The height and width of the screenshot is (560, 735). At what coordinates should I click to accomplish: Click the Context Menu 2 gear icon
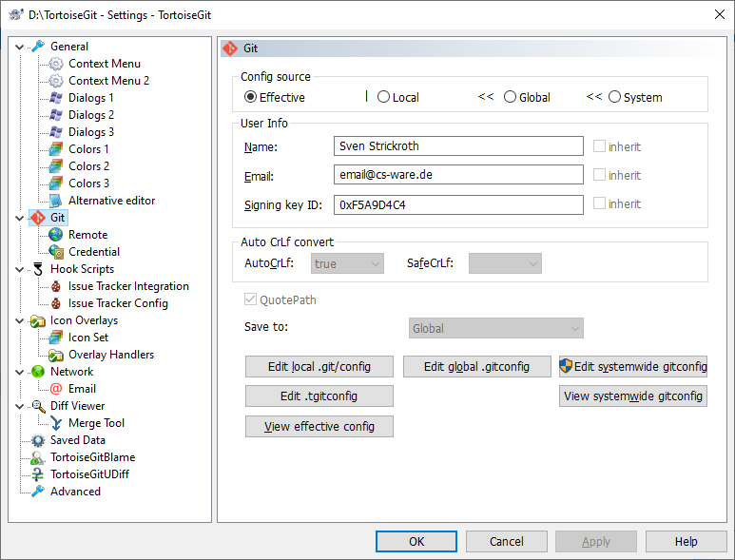(56, 81)
